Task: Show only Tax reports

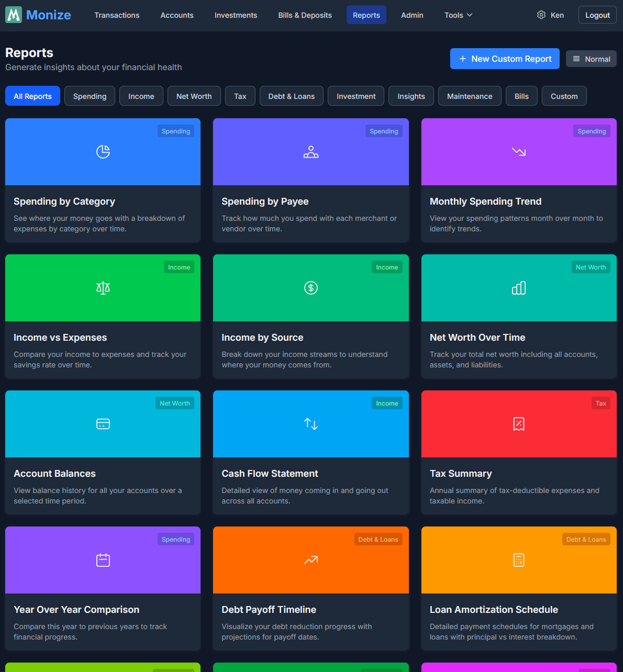Action: tap(240, 96)
